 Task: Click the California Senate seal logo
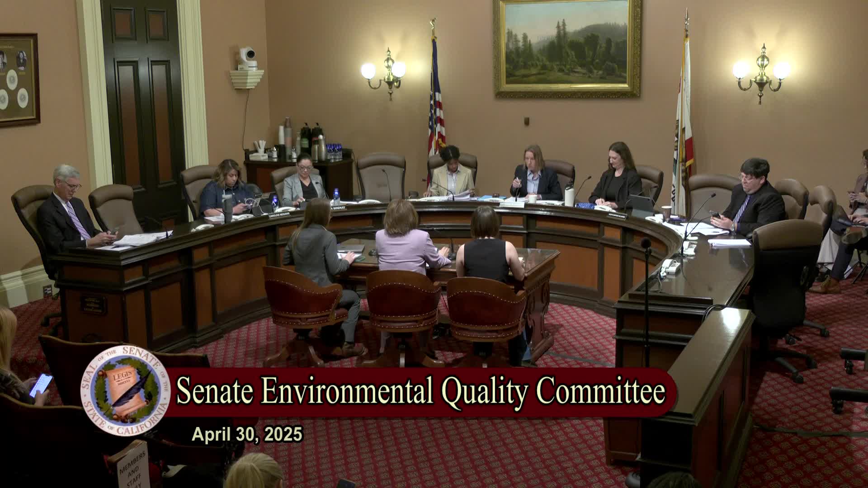[125, 390]
